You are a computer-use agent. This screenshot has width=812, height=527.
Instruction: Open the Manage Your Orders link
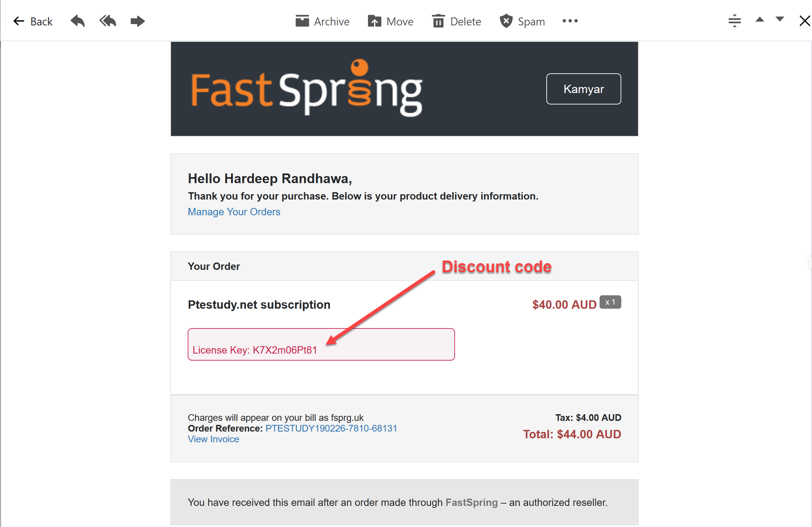click(234, 212)
